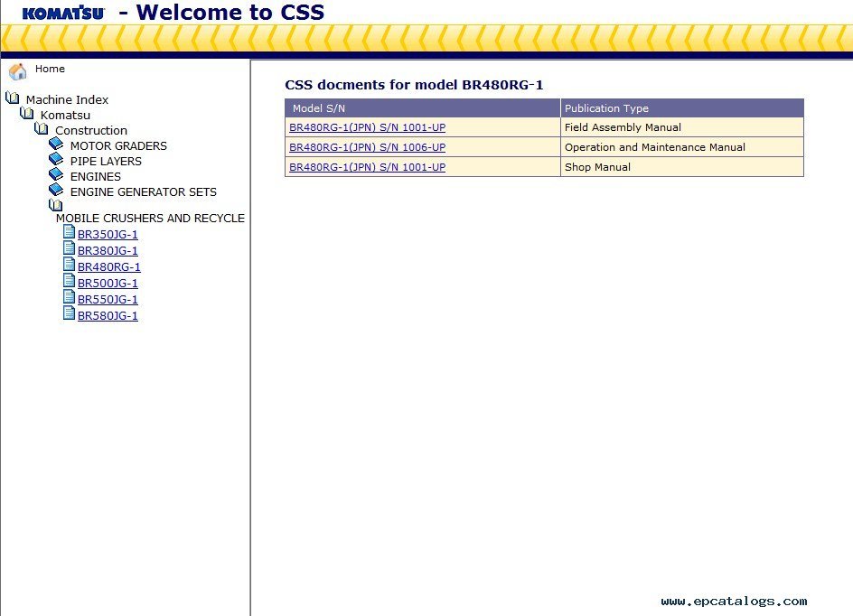Click the BR550JG-1 document icon

pyautogui.click(x=69, y=297)
